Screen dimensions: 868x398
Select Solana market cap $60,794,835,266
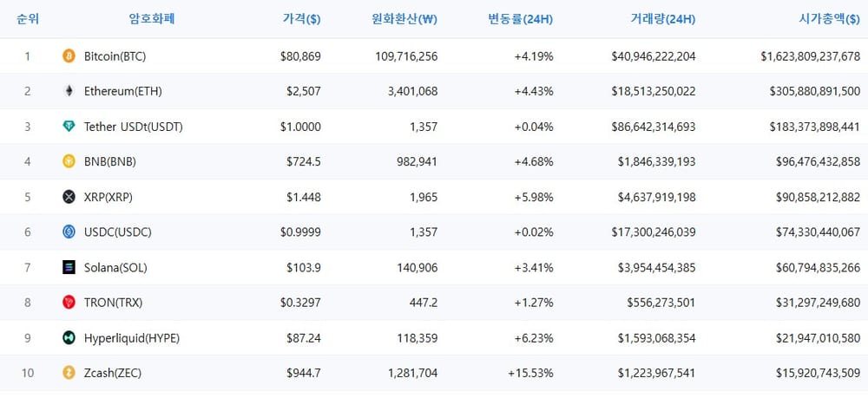(819, 268)
